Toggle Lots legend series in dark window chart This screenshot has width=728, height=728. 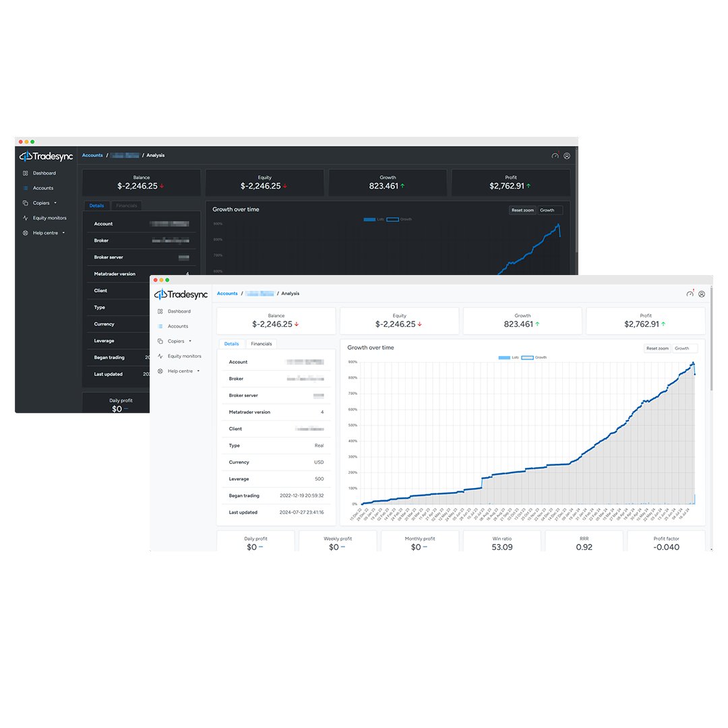pyautogui.click(x=373, y=220)
